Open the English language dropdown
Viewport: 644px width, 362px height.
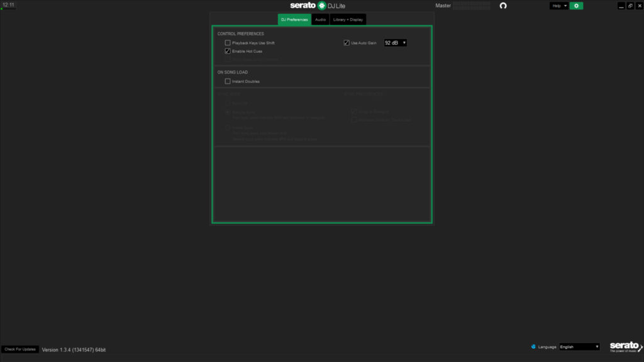[x=580, y=346]
